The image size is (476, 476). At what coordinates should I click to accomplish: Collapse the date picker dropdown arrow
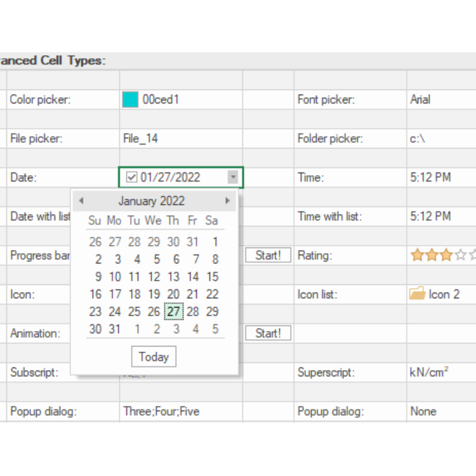point(233,177)
